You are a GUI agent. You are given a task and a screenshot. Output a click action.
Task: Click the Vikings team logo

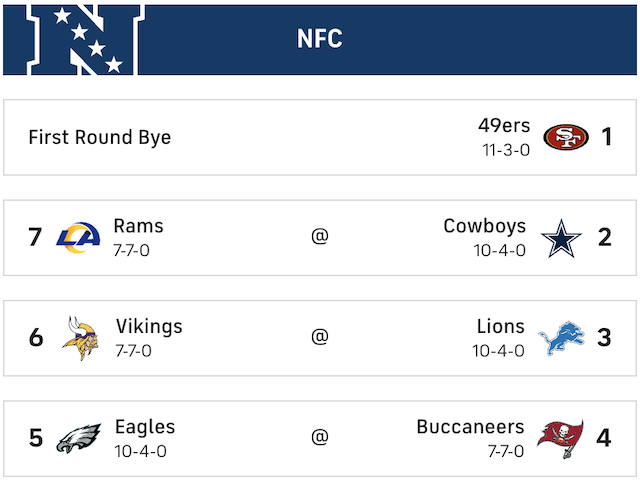tap(79, 337)
